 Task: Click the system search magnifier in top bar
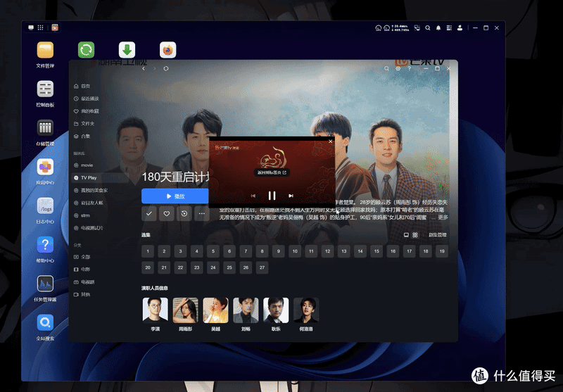click(x=428, y=27)
